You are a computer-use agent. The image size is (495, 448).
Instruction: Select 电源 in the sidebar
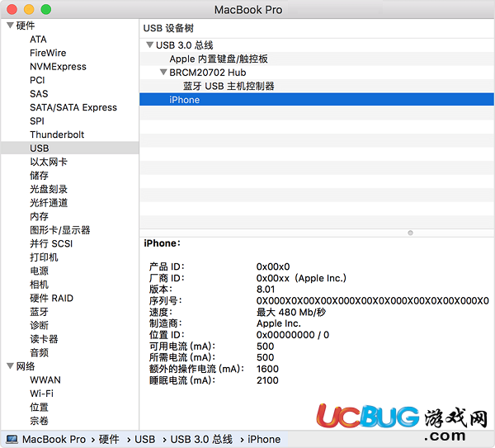pyautogui.click(x=39, y=271)
